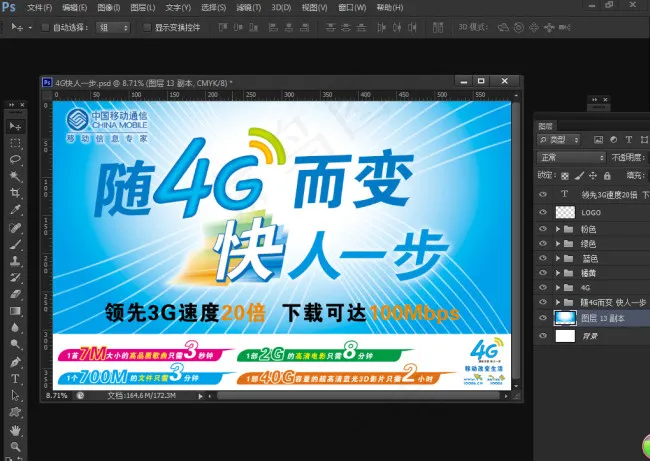Click the pixel layer filter button in Layers panel
Screen dimensions: 650x461
click(x=599, y=141)
